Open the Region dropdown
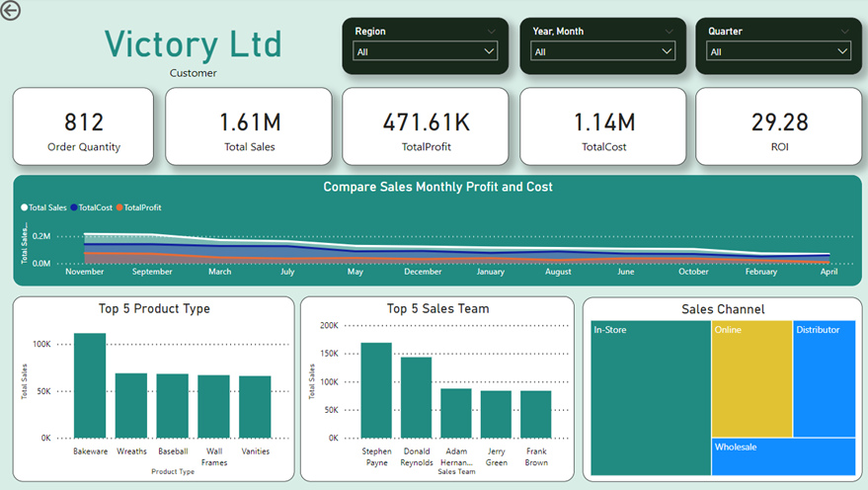The height and width of the screenshot is (490, 868). [x=426, y=51]
